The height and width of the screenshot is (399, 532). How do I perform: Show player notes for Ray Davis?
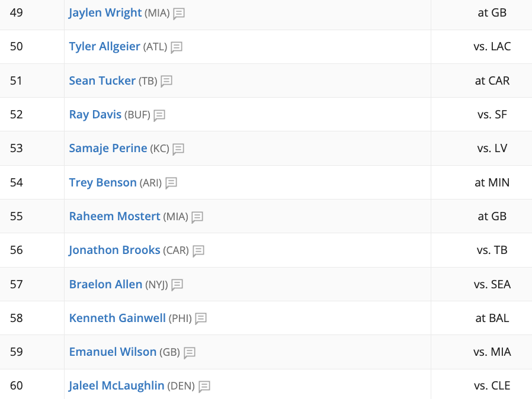click(x=159, y=115)
